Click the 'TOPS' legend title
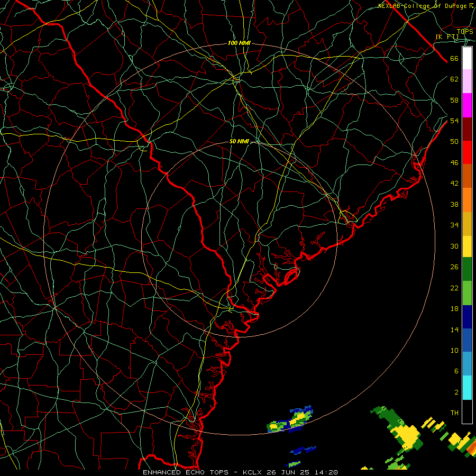 [465, 31]
